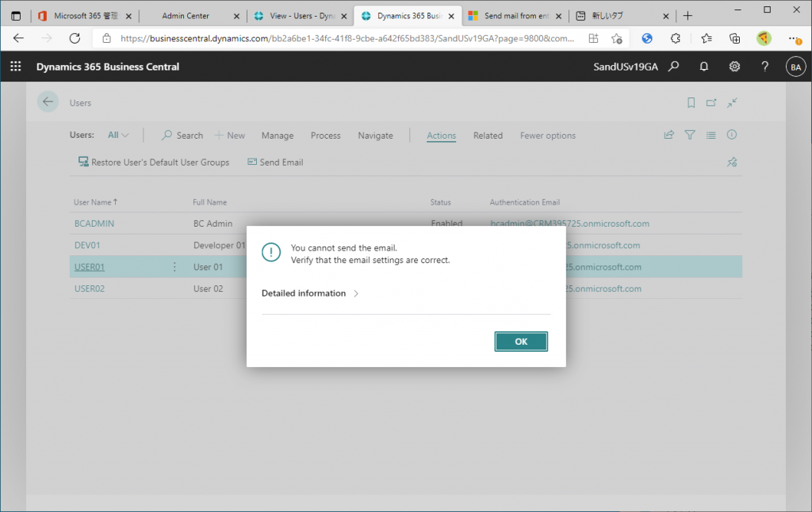Open the Manage menu
This screenshot has height=512, width=812.
click(x=278, y=135)
